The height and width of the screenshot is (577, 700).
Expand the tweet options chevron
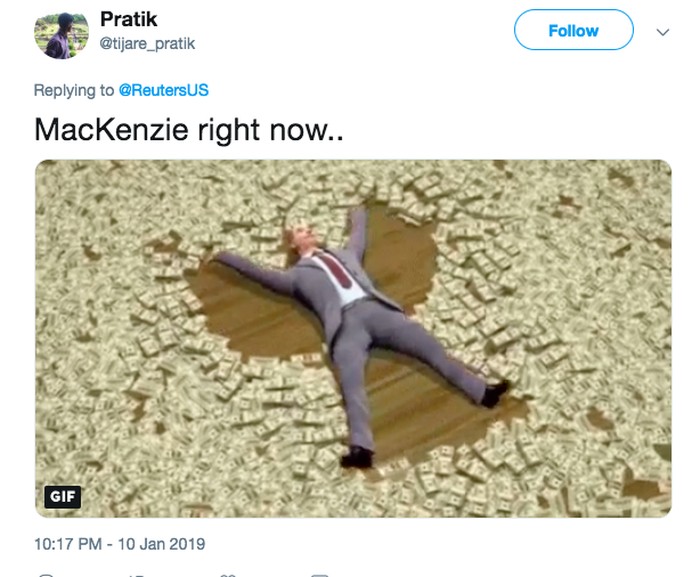pos(662,32)
